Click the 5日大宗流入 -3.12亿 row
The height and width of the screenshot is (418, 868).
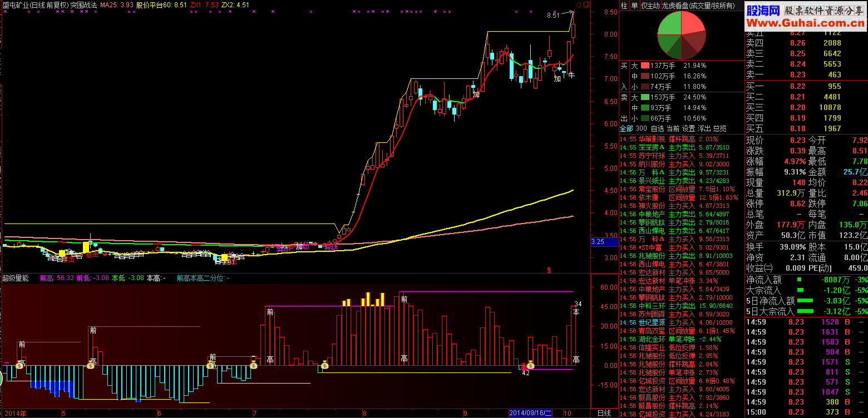pyautogui.click(x=806, y=311)
